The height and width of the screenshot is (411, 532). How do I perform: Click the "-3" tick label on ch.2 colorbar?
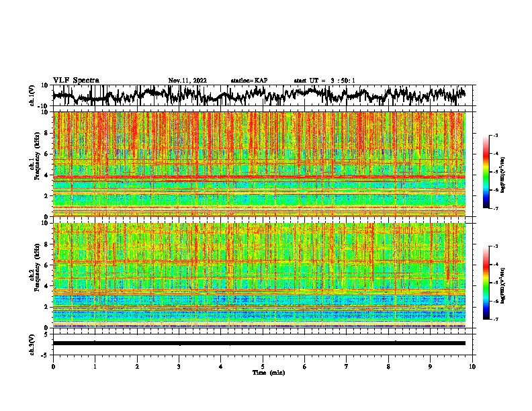click(496, 246)
